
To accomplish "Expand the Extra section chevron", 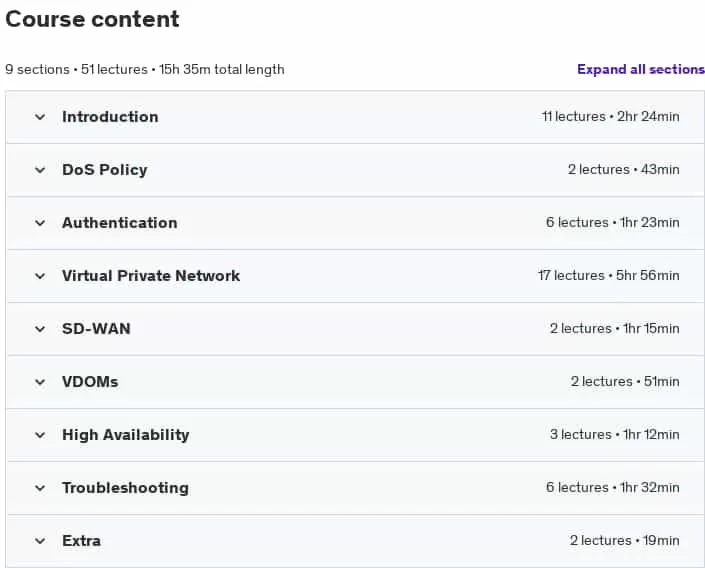I will (40, 541).
